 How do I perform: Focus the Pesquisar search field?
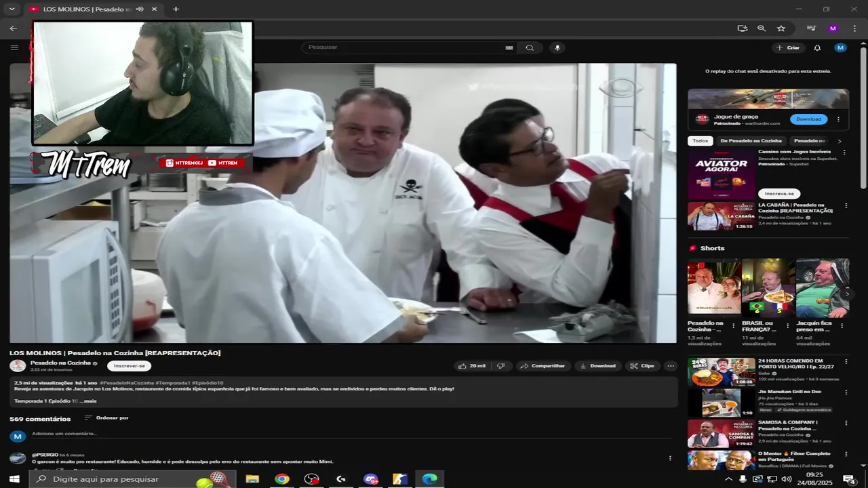(403, 47)
